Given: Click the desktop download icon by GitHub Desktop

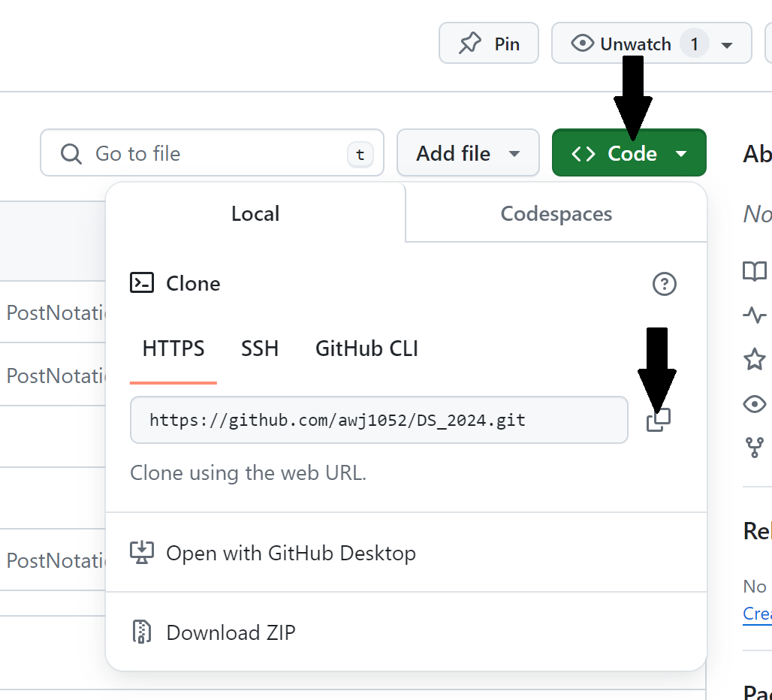Looking at the screenshot, I should pos(142,552).
